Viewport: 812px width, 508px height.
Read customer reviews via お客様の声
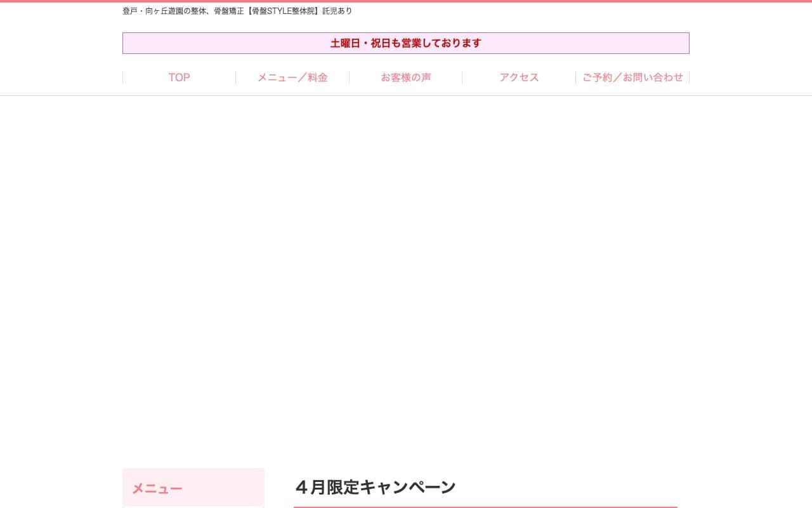(x=406, y=77)
